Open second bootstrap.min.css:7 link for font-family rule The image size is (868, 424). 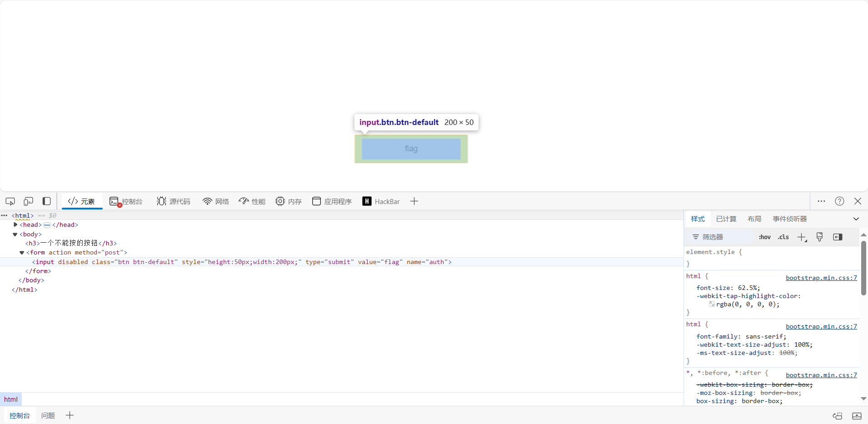point(821,326)
